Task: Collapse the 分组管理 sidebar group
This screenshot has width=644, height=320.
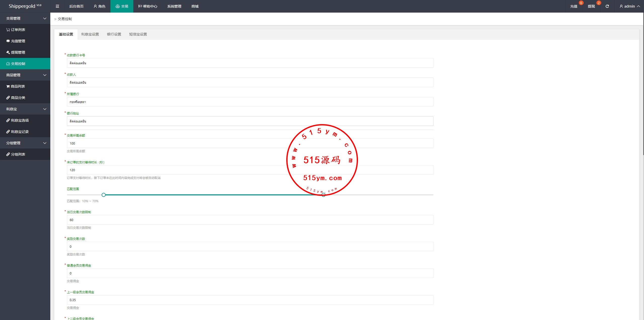Action: (25, 143)
